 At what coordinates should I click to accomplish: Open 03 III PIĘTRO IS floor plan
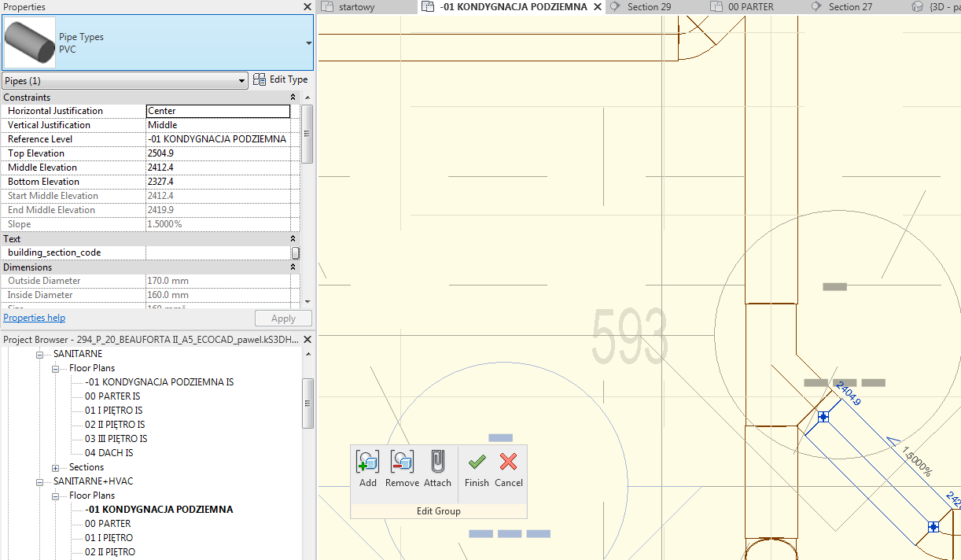click(116, 439)
